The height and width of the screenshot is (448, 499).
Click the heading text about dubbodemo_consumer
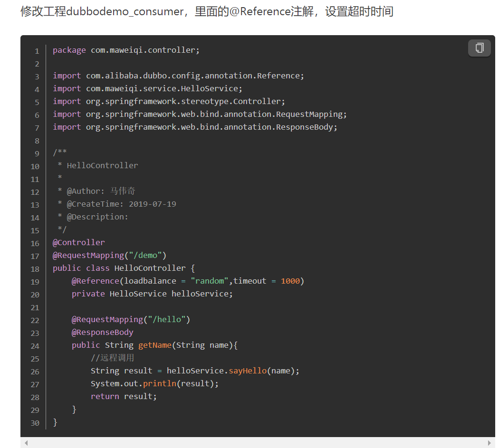[207, 11]
